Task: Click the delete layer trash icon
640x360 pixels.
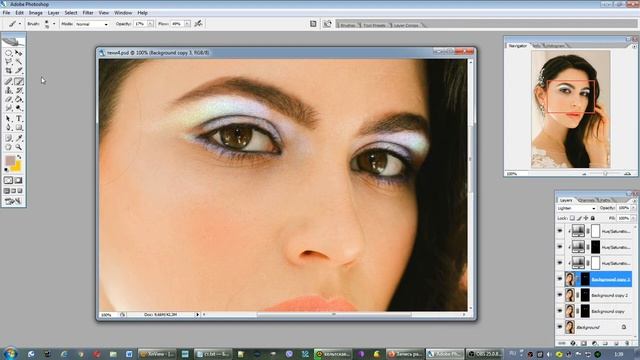Action: tap(627, 344)
